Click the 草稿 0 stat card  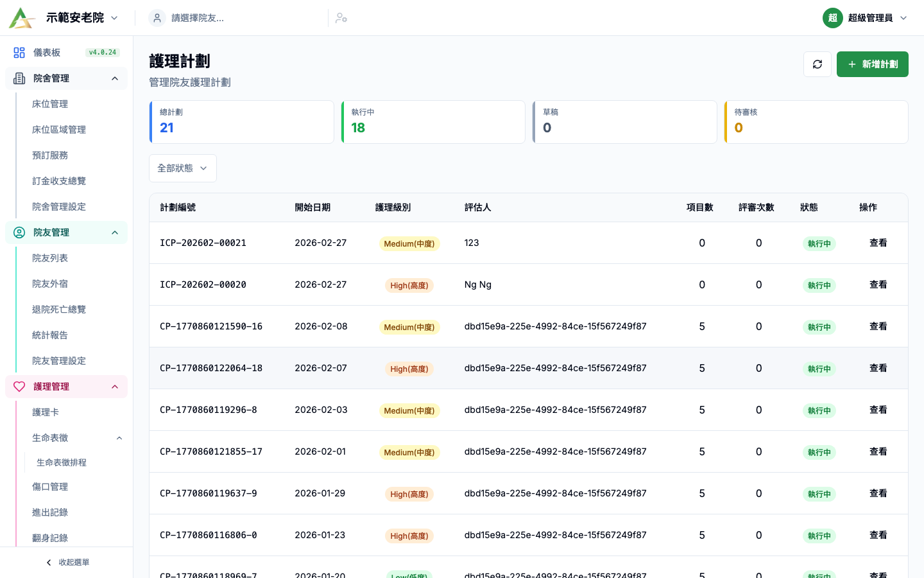coord(624,122)
